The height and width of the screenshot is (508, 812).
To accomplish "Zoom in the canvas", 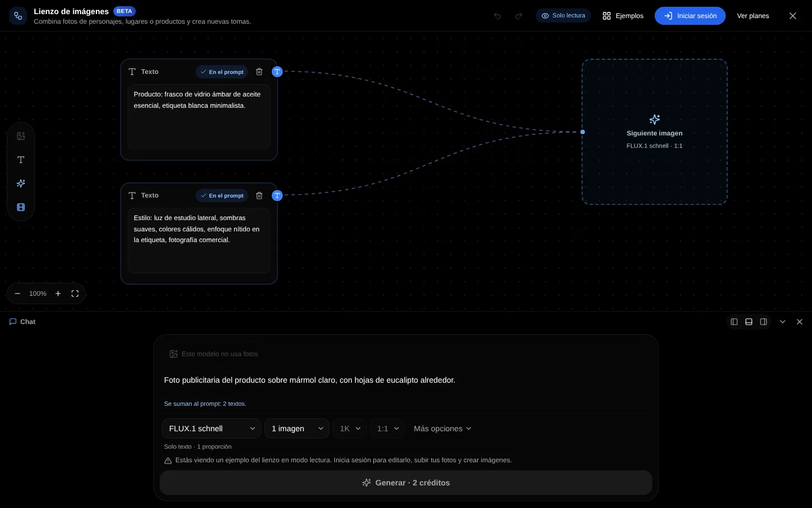I will [x=58, y=294].
